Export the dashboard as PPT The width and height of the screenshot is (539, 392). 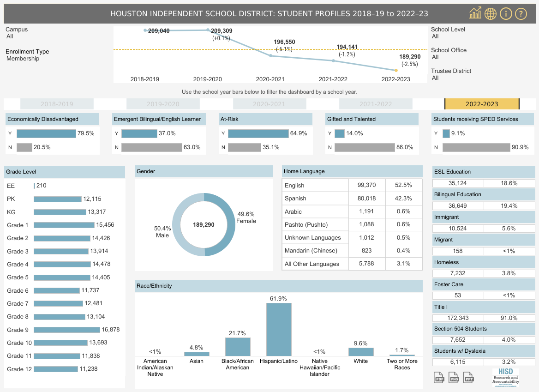[468, 378]
